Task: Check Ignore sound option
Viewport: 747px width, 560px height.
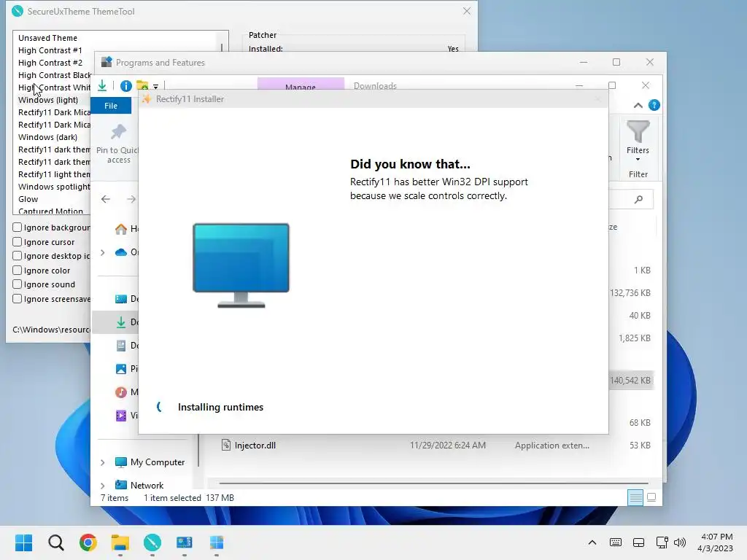Action: point(18,284)
